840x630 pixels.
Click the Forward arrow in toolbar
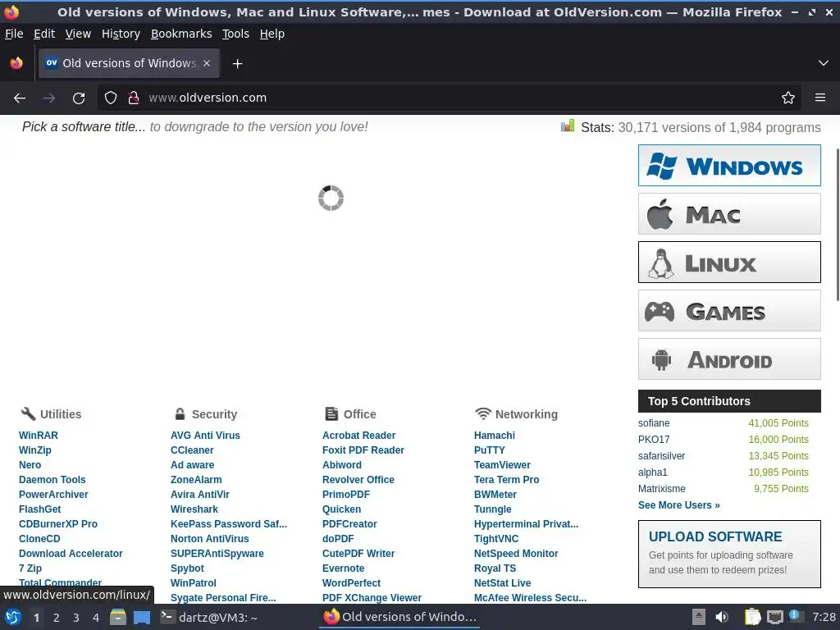coord(49,98)
